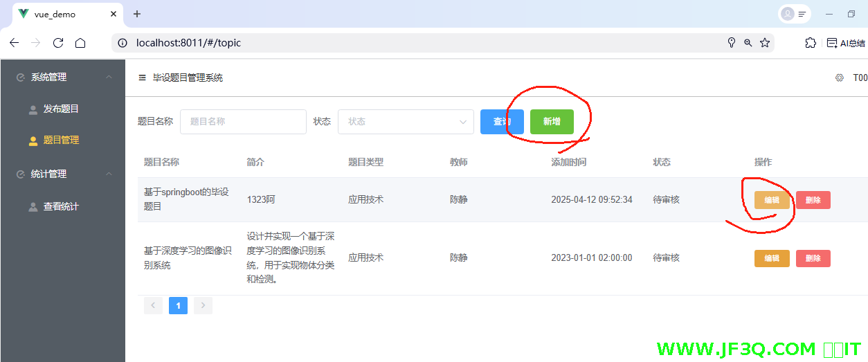Go to browser home page icon
This screenshot has width=868, height=362.
(x=80, y=43)
